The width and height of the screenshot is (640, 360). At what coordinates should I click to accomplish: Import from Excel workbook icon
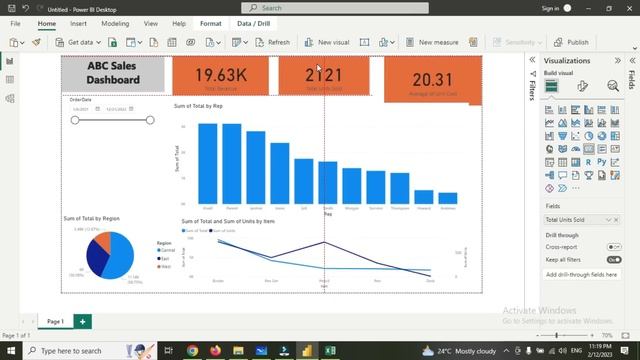[113, 42]
